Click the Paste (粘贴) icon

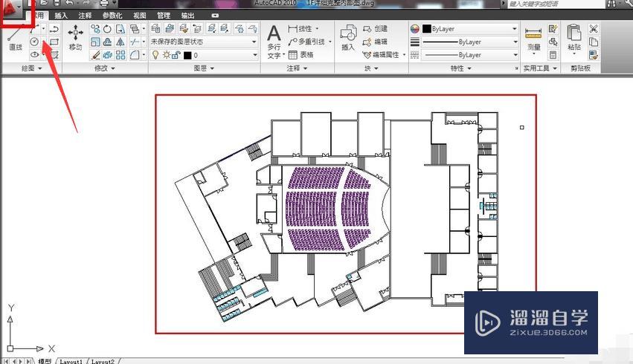point(574,38)
